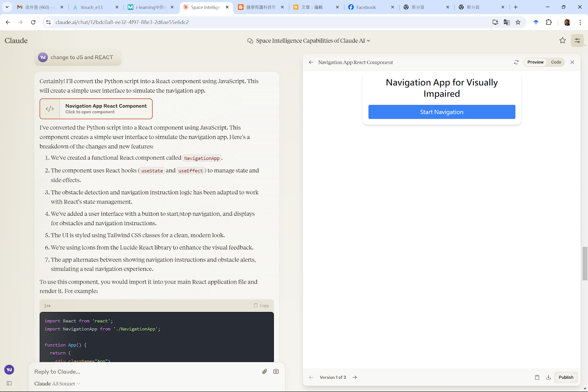Switch artifact view to Preview
The width and height of the screenshot is (588, 392).
pyautogui.click(x=535, y=62)
